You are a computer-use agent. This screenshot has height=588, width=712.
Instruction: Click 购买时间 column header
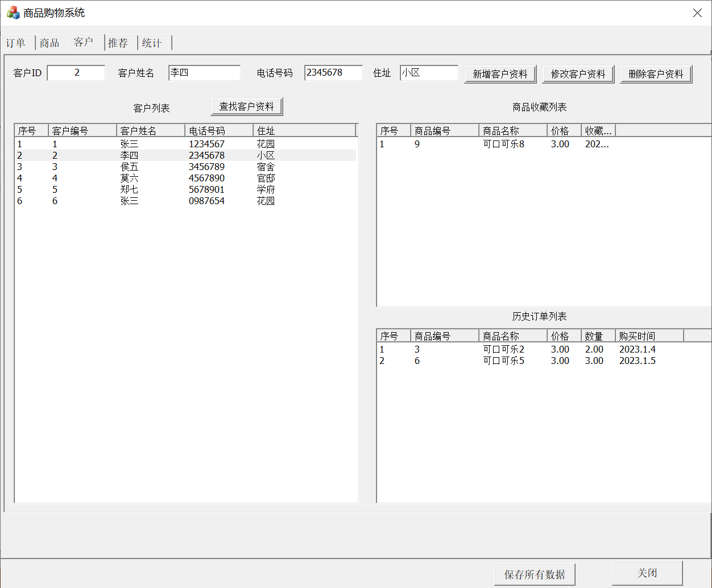(x=649, y=336)
